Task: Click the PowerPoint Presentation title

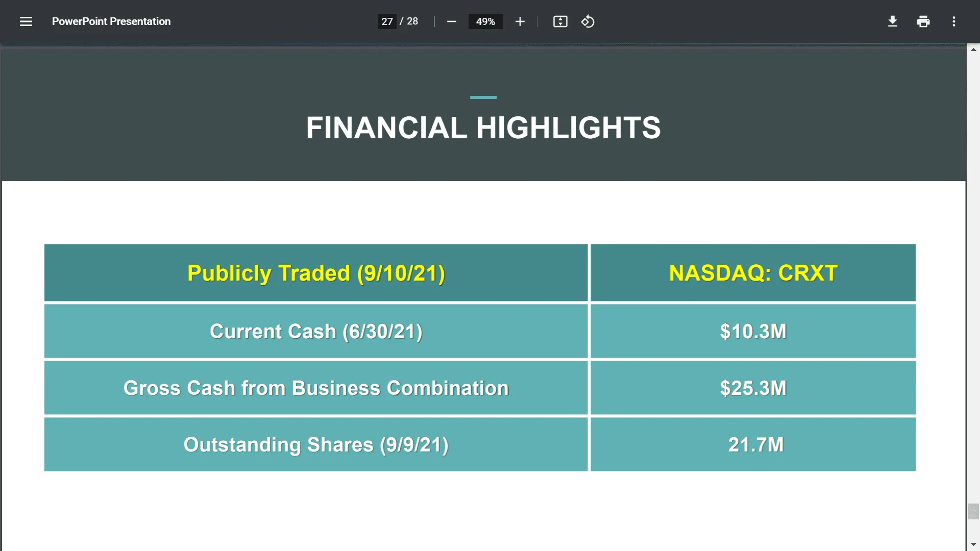Action: tap(111, 21)
